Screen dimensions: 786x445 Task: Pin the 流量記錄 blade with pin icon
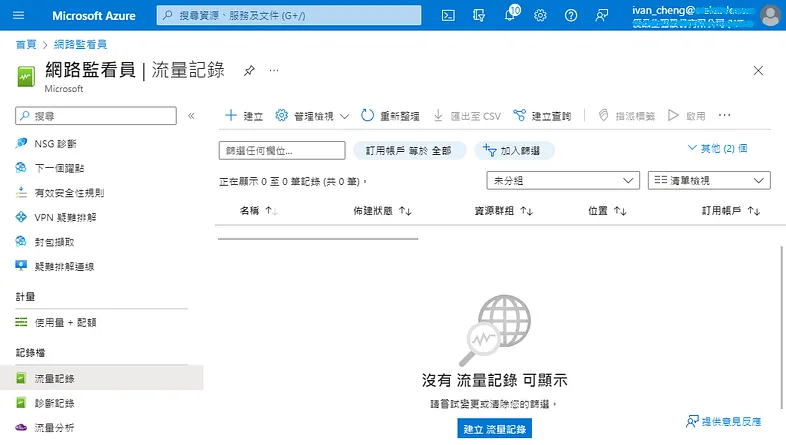(x=249, y=71)
